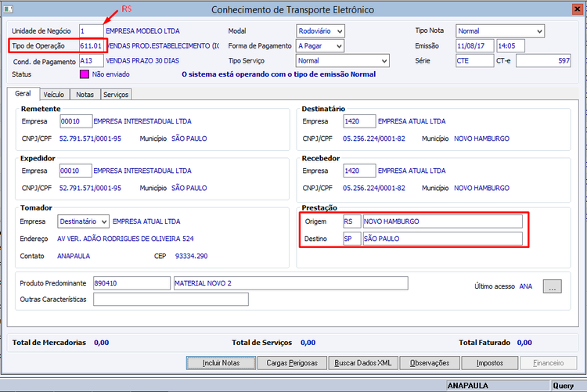Screen dimensions: 587x392
Task: Click the Destinatário Município NOVO HAMBURGO
Action: tap(481, 138)
